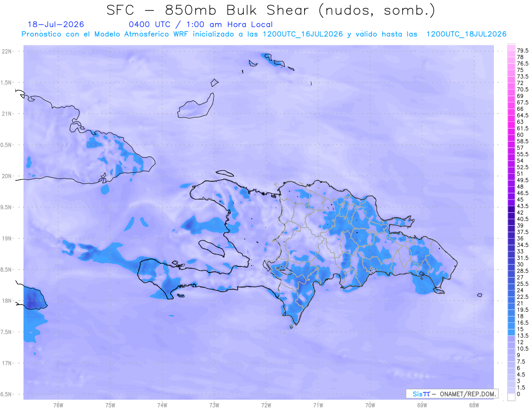
Task: Click the 74W longitude label
Action: [x=162, y=405]
